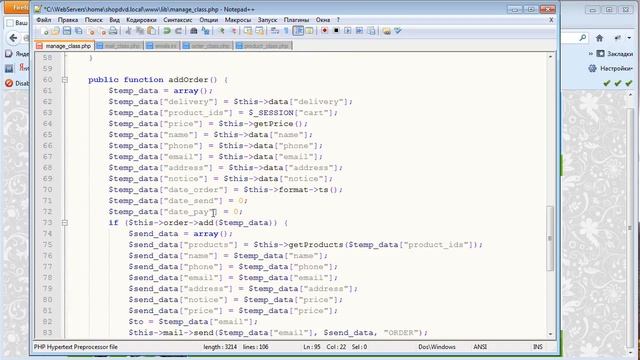Create a new document via toolbar icon
640x360 pixels.
pyautogui.click(x=44, y=31)
